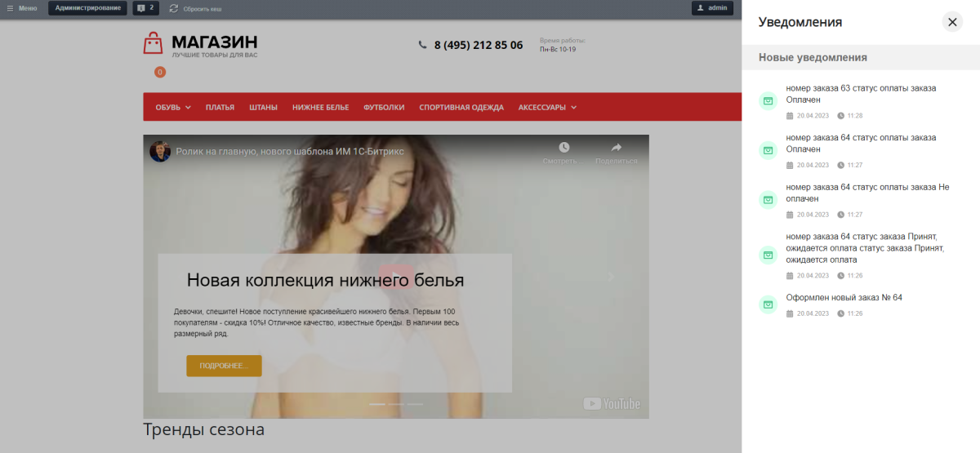This screenshot has width=980, height=453.
Task: Go to next slide arrow
Action: tap(611, 277)
